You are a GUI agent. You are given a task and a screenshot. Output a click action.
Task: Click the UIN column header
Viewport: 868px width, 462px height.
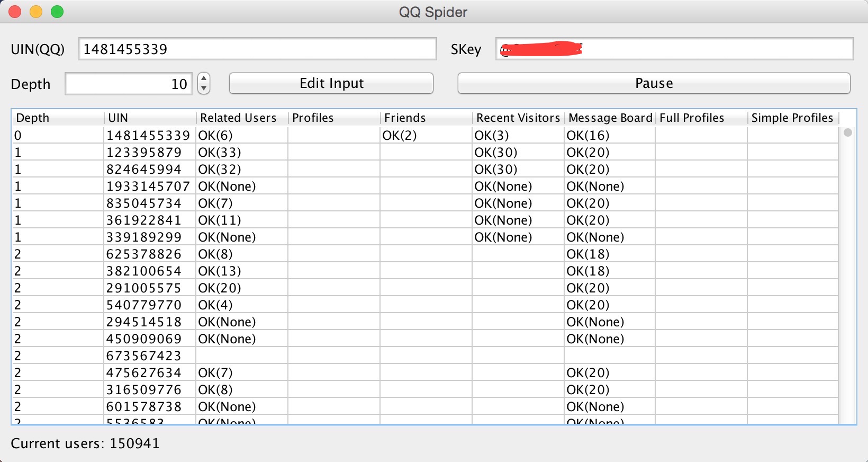[149, 118]
